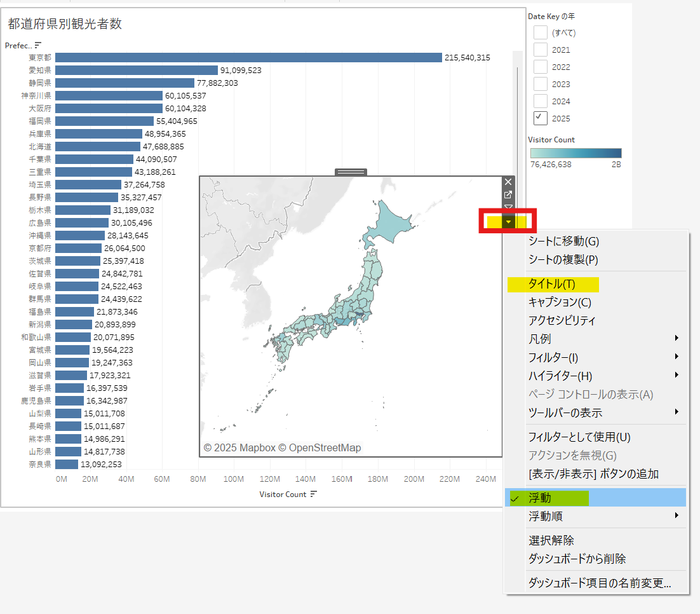Viewport: 700px width, 614px height.
Task: Click the 鹿児島県 prefecture label
Action: (36, 401)
